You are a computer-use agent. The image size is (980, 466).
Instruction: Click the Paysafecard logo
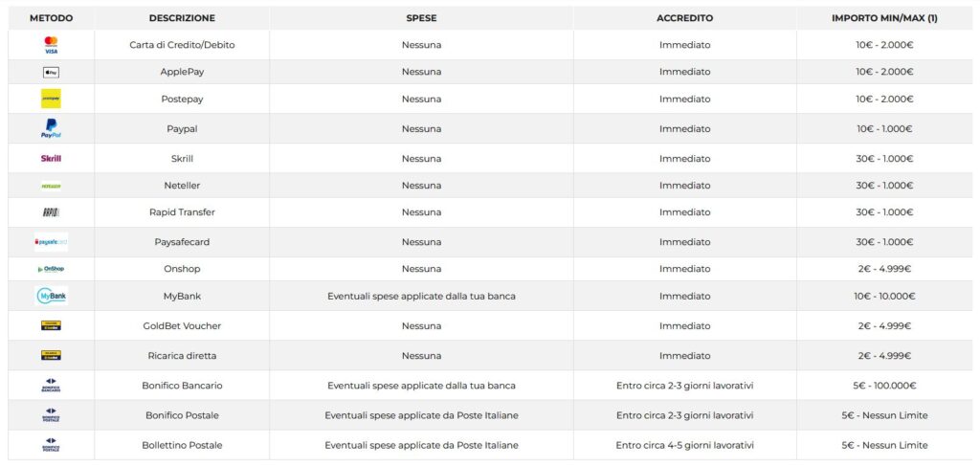tap(51, 242)
